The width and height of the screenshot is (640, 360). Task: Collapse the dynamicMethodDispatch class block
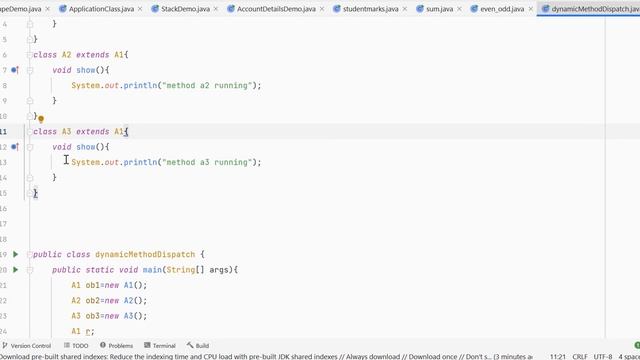tap(30, 254)
